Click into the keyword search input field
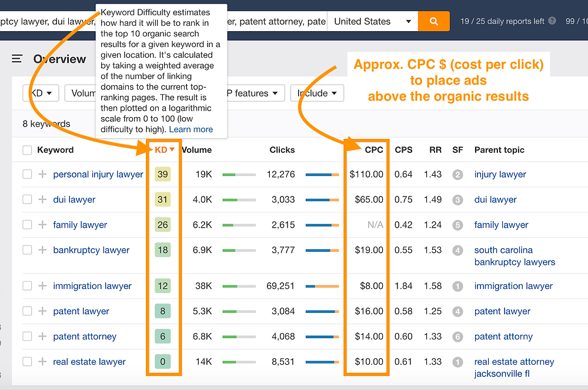Viewport: 588px width, 390px height. coord(163,21)
